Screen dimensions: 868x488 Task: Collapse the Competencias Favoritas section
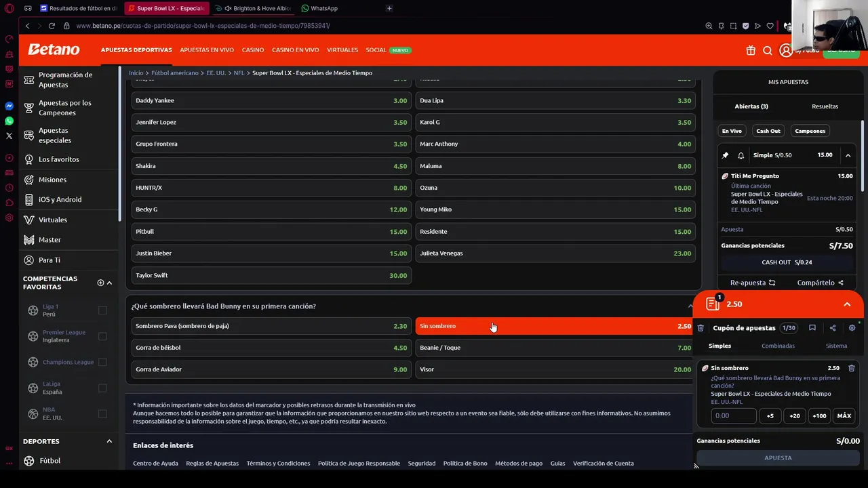click(109, 283)
